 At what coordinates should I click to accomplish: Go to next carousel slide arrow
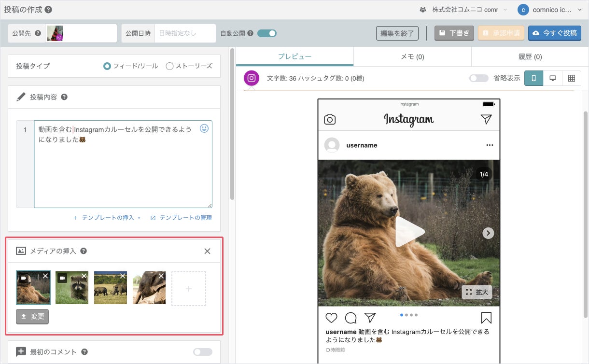tap(489, 233)
